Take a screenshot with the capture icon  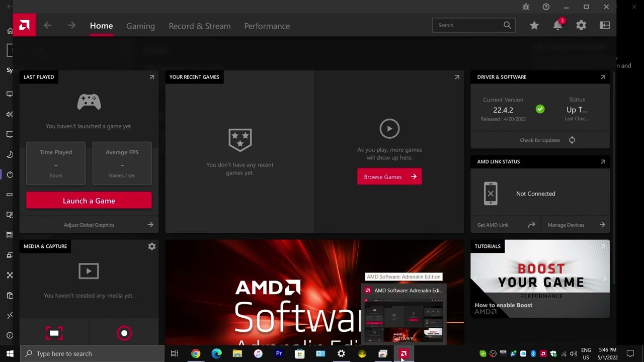click(x=54, y=333)
